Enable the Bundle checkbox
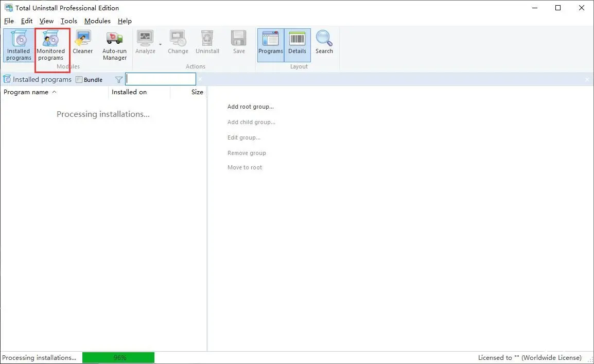Image resolution: width=594 pixels, height=364 pixels. click(79, 79)
